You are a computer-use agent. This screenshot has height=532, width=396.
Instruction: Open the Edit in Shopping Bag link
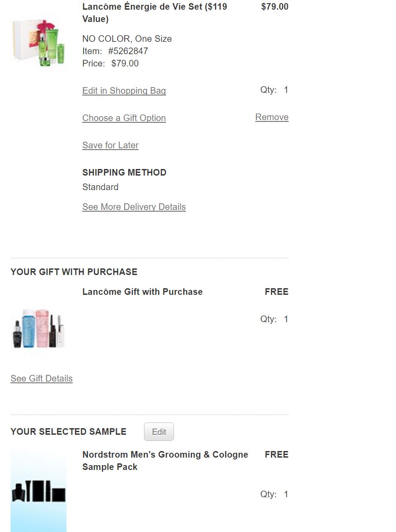point(124,91)
